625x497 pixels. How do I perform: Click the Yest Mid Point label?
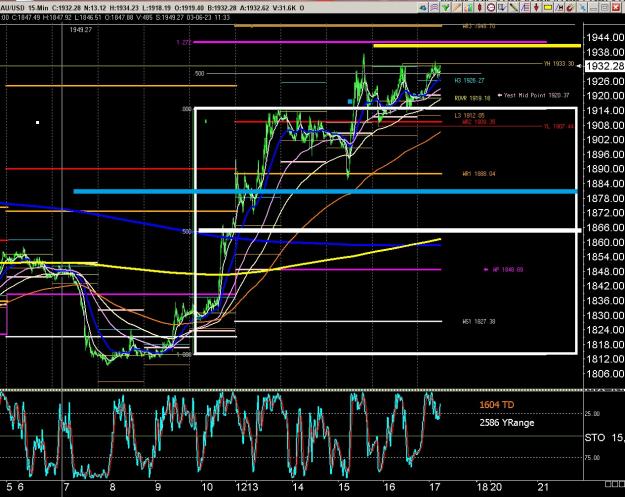click(537, 95)
